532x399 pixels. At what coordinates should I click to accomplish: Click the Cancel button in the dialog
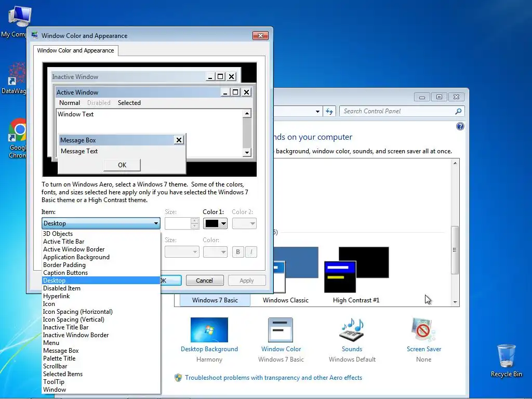205,280
